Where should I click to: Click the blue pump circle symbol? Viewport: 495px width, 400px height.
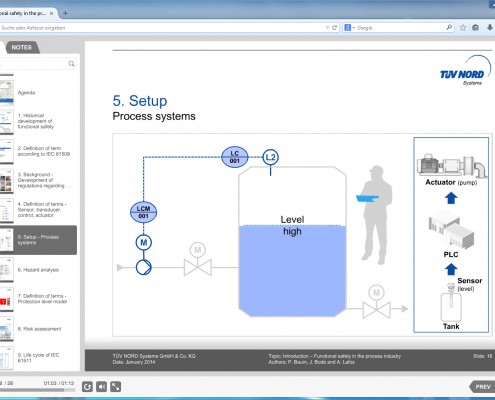point(144,267)
